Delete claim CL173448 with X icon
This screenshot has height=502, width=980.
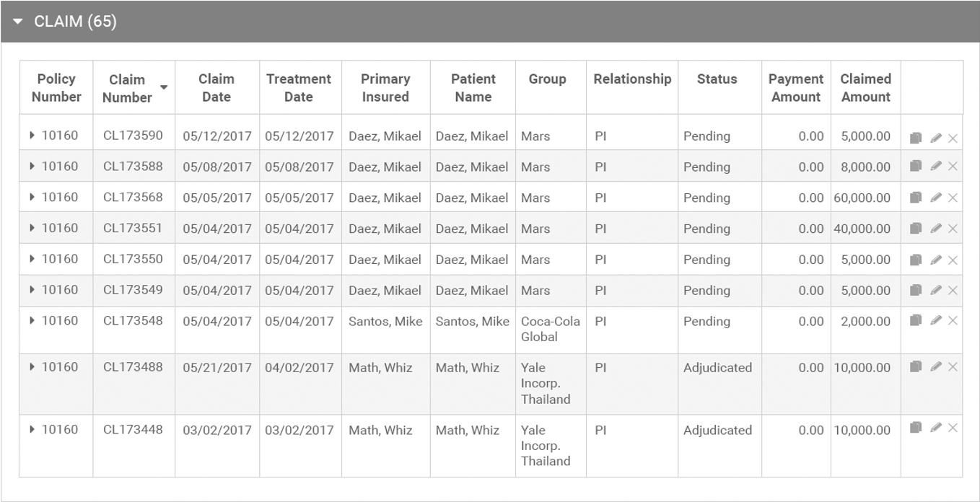tap(953, 428)
